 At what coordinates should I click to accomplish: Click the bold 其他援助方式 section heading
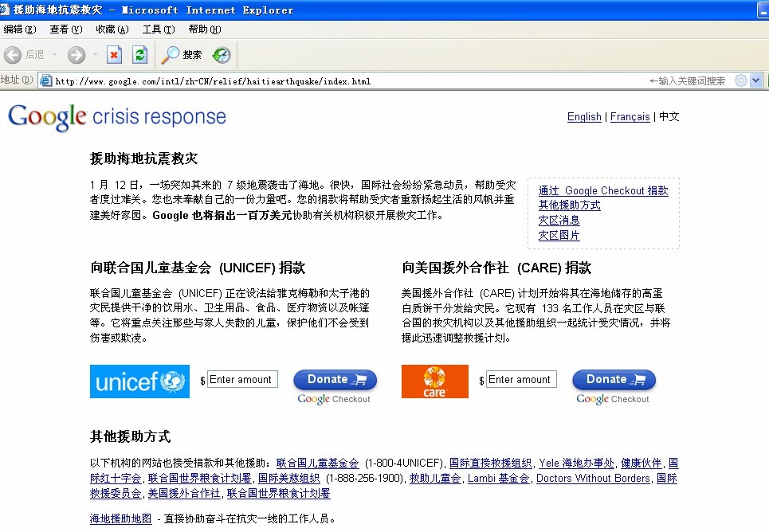coord(131,436)
